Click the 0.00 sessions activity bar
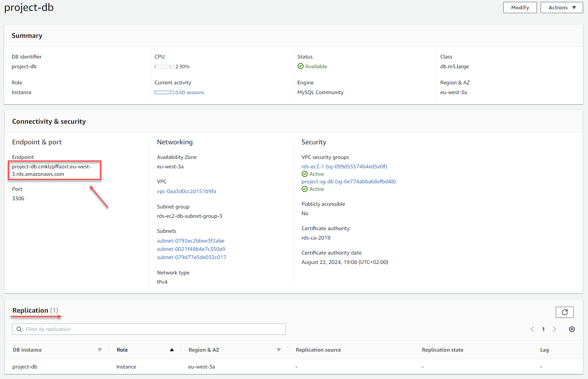 [x=164, y=93]
